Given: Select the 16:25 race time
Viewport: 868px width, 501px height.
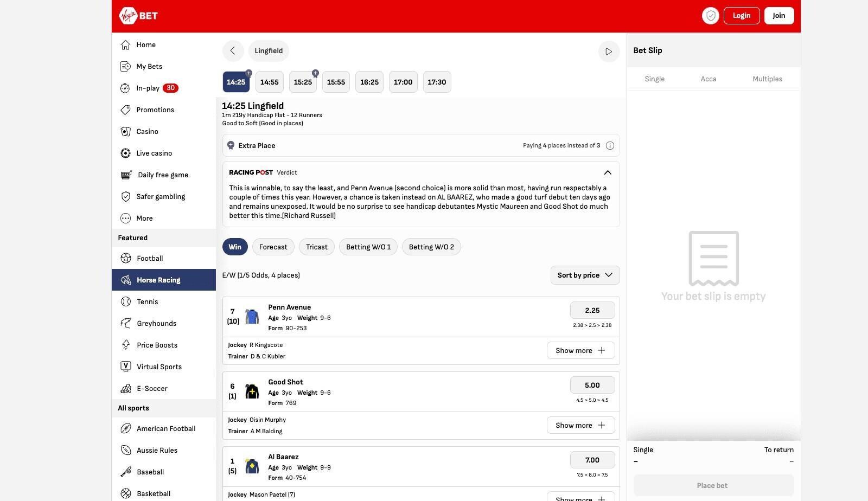Looking at the screenshot, I should 369,82.
